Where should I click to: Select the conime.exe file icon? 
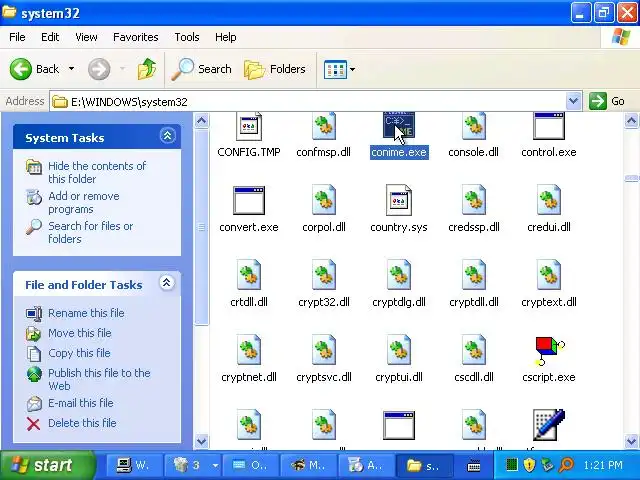coord(399,126)
